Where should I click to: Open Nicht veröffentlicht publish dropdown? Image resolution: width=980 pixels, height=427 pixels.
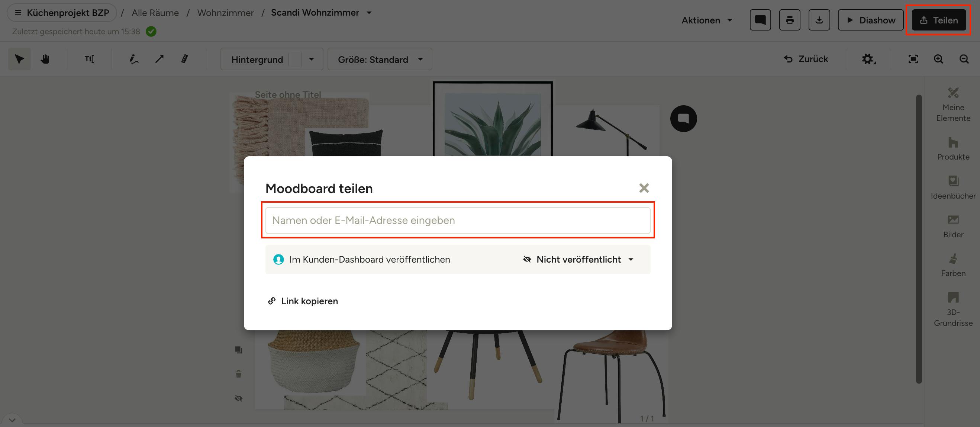click(578, 259)
